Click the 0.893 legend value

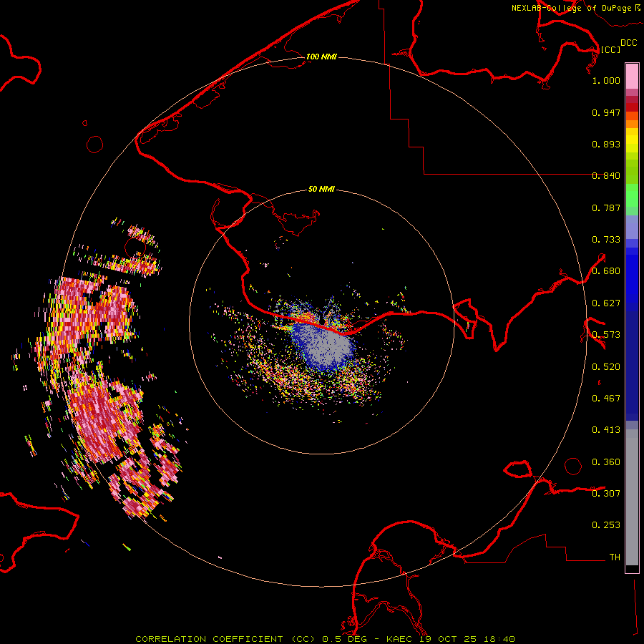606,144
